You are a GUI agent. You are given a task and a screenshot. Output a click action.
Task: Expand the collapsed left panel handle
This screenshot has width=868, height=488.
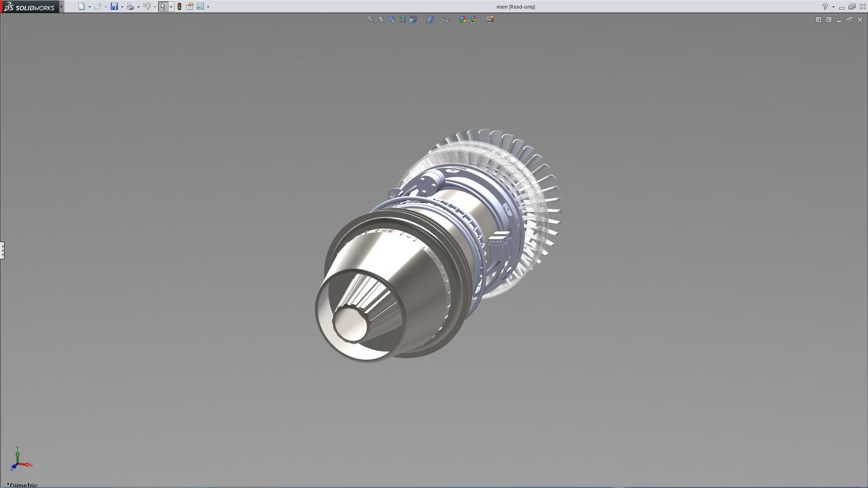click(x=2, y=250)
